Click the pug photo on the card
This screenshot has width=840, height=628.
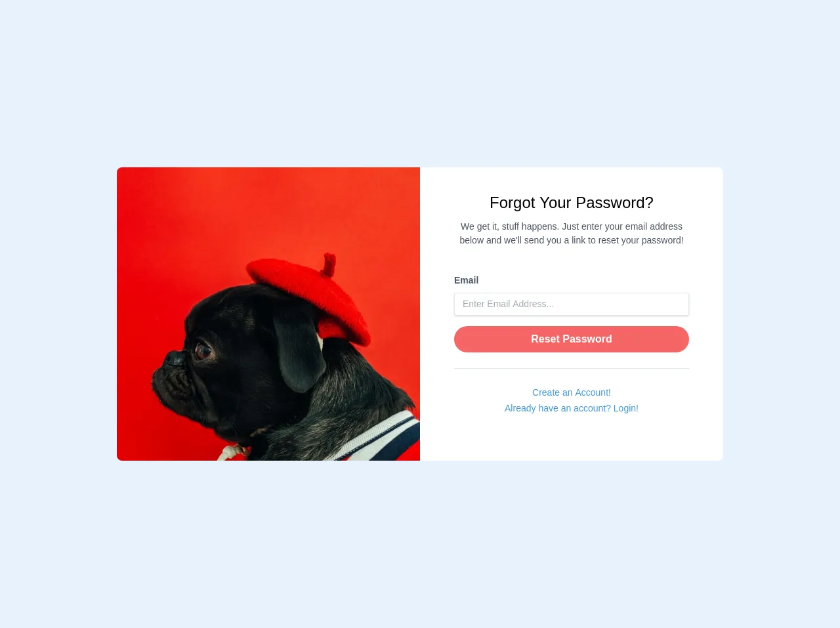268,314
